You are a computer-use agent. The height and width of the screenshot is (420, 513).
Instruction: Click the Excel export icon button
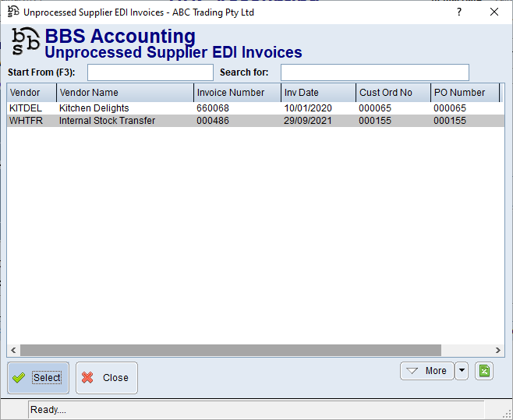483,371
